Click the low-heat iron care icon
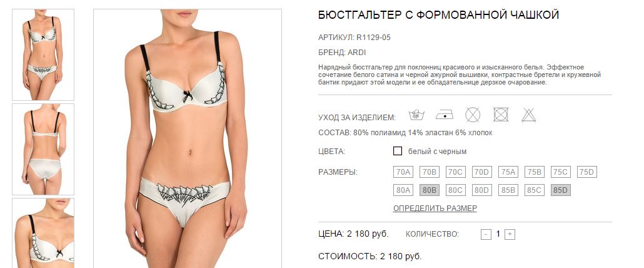 coord(445,115)
